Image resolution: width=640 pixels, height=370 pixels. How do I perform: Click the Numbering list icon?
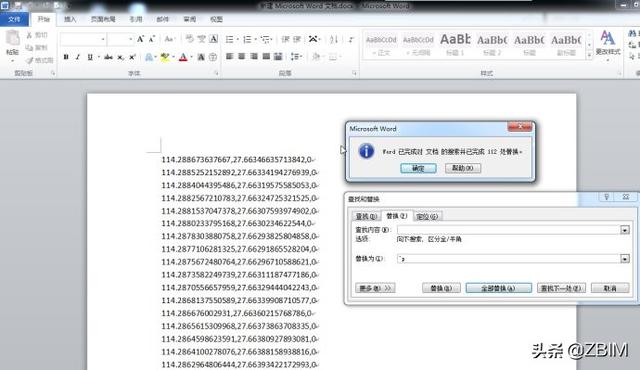247,39
